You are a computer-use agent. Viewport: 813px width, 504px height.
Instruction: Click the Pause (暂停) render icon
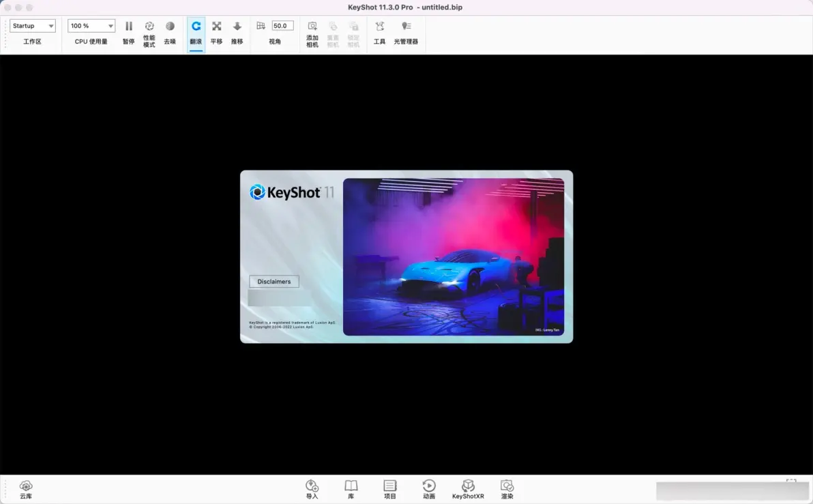click(x=129, y=26)
